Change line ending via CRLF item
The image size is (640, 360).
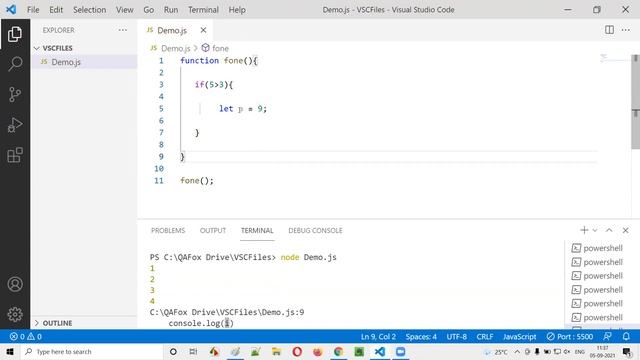(x=484, y=336)
